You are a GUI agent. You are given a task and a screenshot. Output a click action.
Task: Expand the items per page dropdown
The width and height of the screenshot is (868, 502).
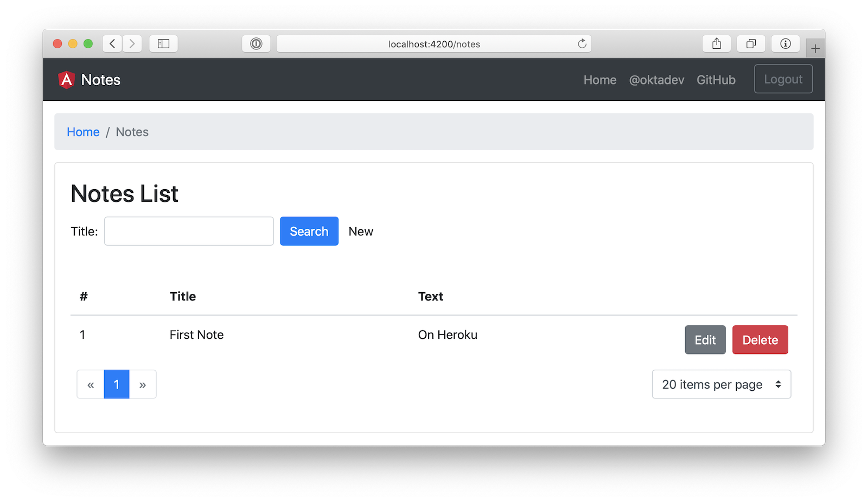tap(721, 384)
